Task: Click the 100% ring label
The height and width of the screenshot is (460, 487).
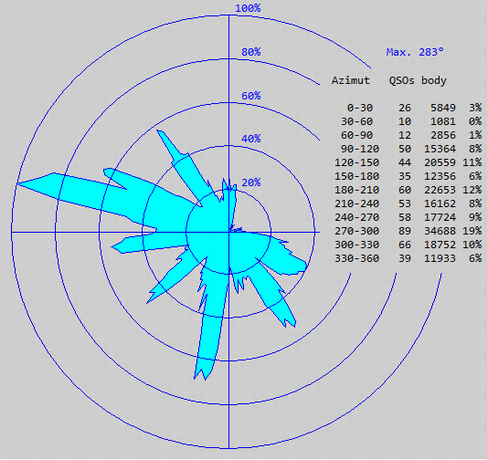Action: (x=248, y=8)
